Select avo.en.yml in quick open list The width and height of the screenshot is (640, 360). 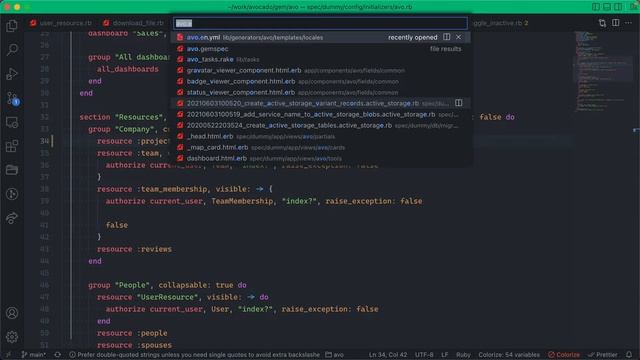[x=320, y=37]
